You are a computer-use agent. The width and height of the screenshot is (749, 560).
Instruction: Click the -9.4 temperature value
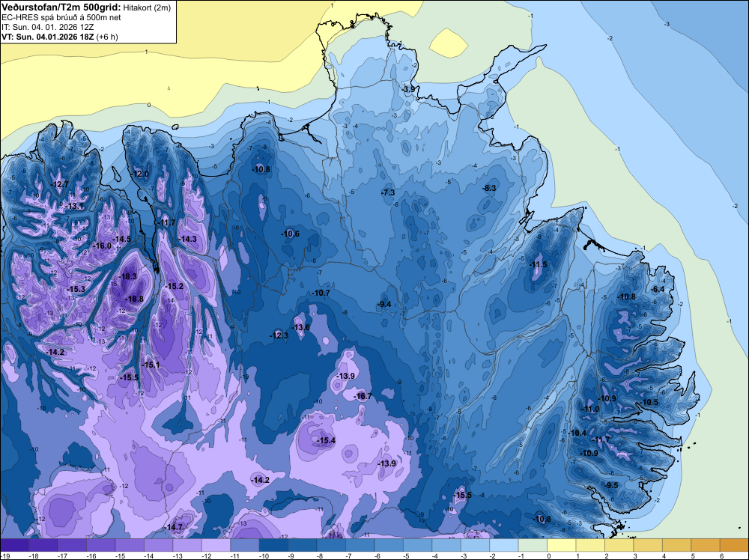pos(384,304)
